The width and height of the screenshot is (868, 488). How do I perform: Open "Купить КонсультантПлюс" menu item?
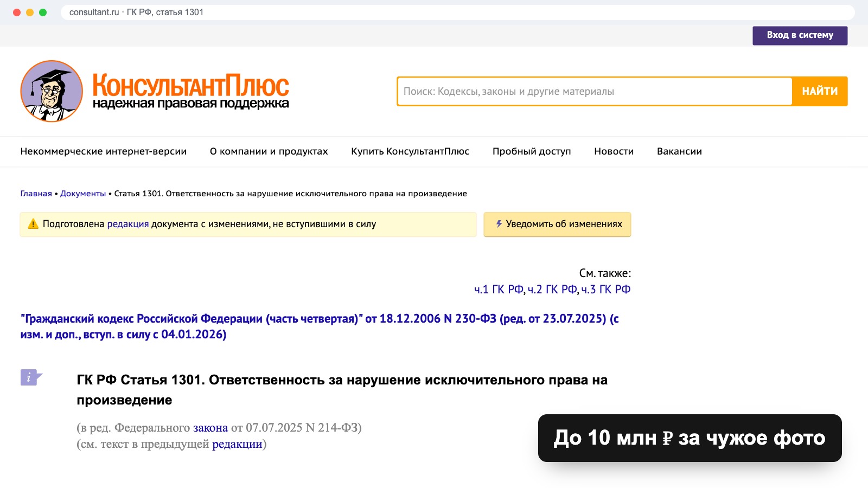410,151
